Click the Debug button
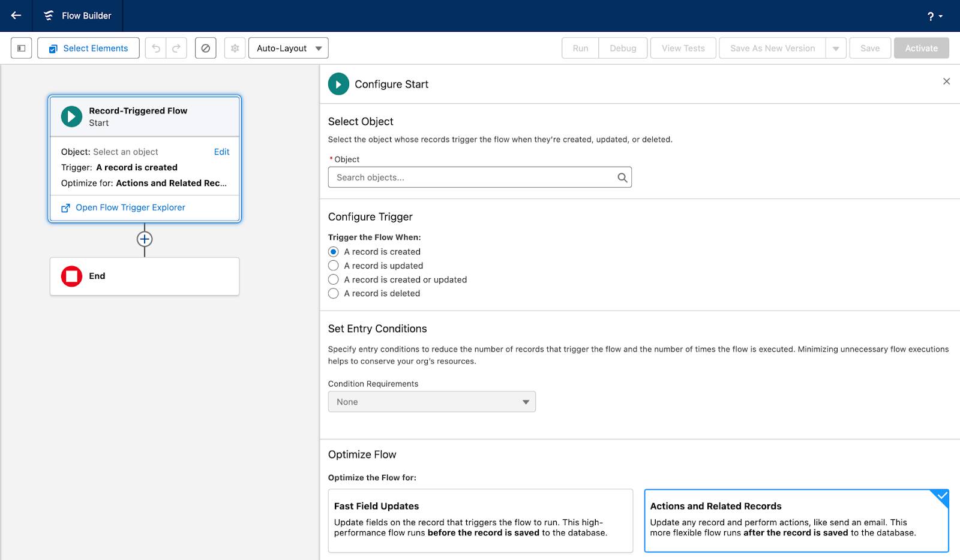The image size is (960, 560). point(623,48)
